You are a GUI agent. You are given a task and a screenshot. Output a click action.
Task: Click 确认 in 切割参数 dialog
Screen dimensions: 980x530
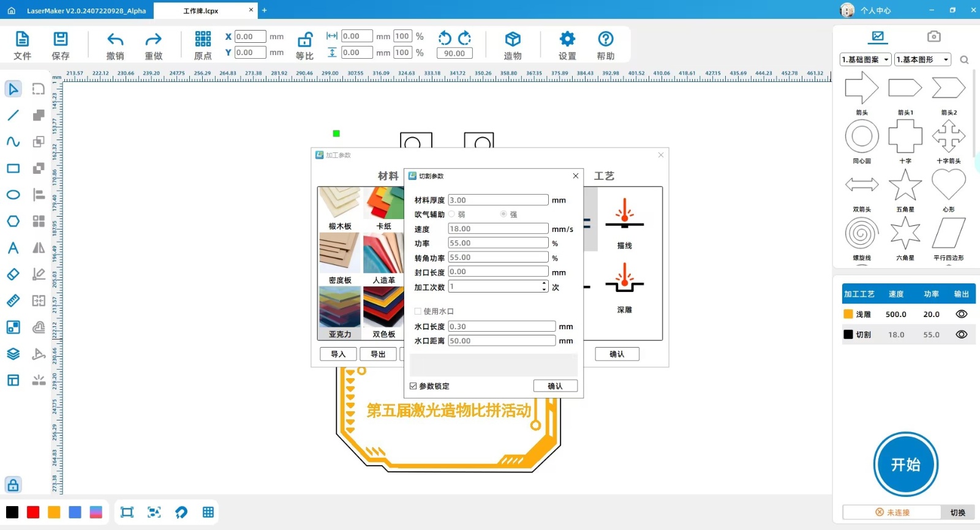555,386
